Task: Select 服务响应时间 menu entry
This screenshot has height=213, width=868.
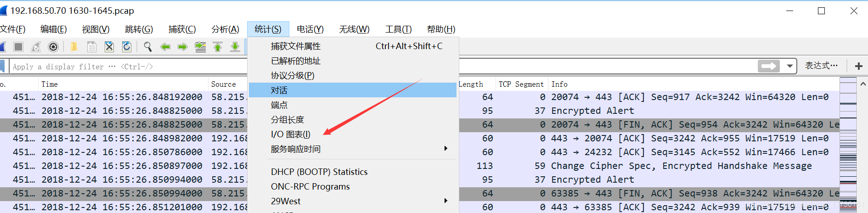Action: (353, 149)
